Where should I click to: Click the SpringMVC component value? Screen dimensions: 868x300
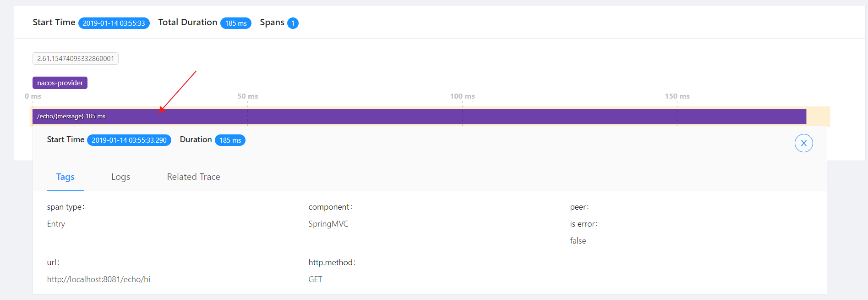(328, 224)
